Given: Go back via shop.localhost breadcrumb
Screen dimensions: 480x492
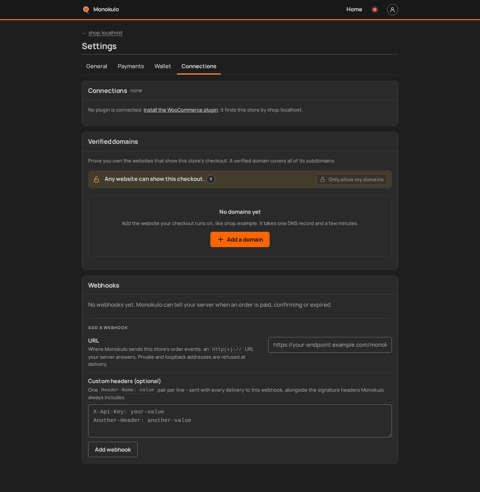Looking at the screenshot, I should coord(105,33).
